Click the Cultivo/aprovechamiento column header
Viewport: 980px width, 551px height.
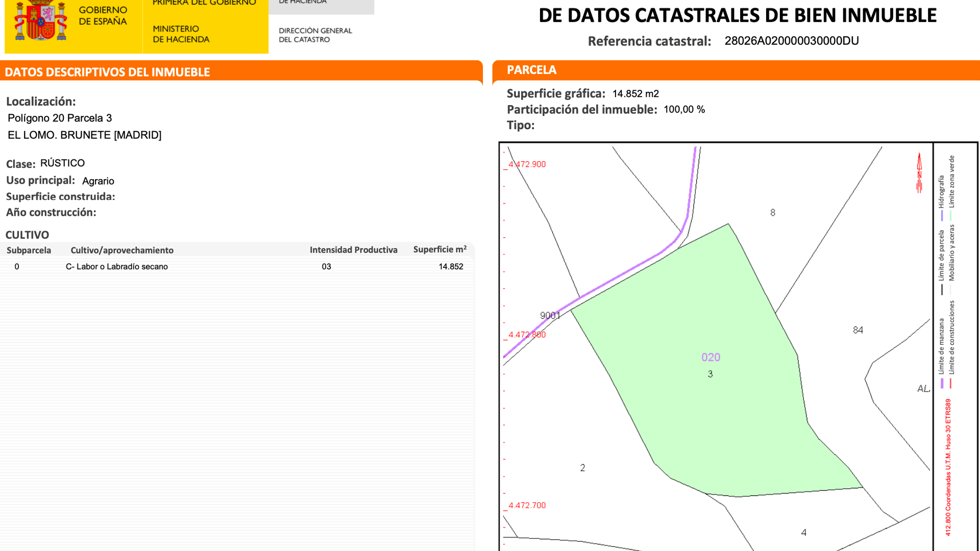coord(122,251)
